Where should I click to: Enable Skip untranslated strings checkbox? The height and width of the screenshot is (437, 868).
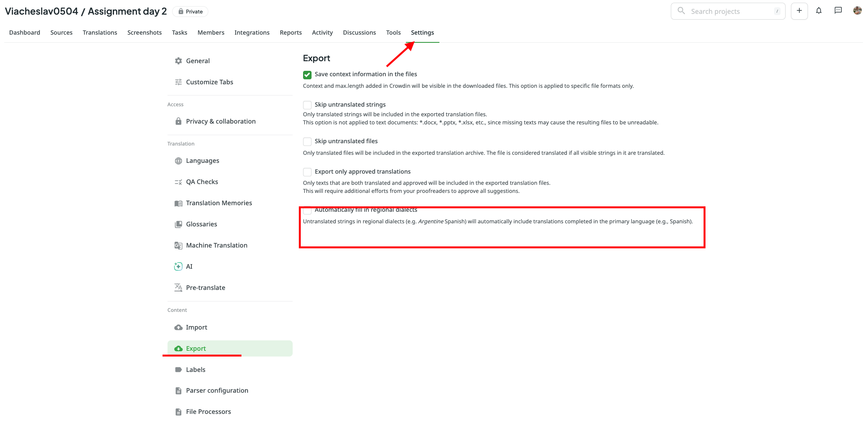click(x=307, y=105)
